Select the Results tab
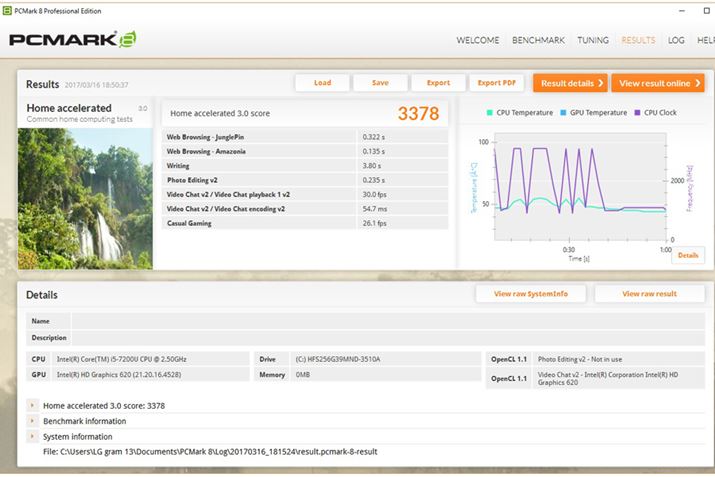The image size is (715, 477). [638, 41]
